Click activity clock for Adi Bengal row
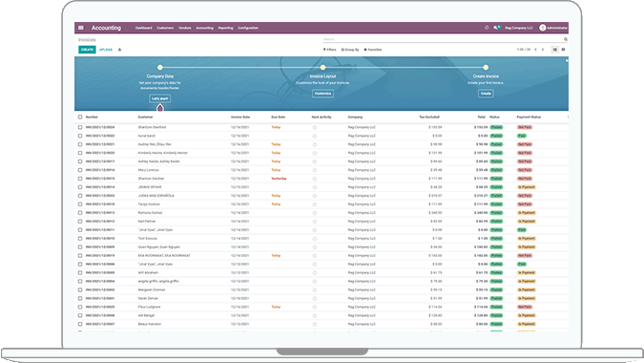This screenshot has width=644, height=363. pos(315,316)
